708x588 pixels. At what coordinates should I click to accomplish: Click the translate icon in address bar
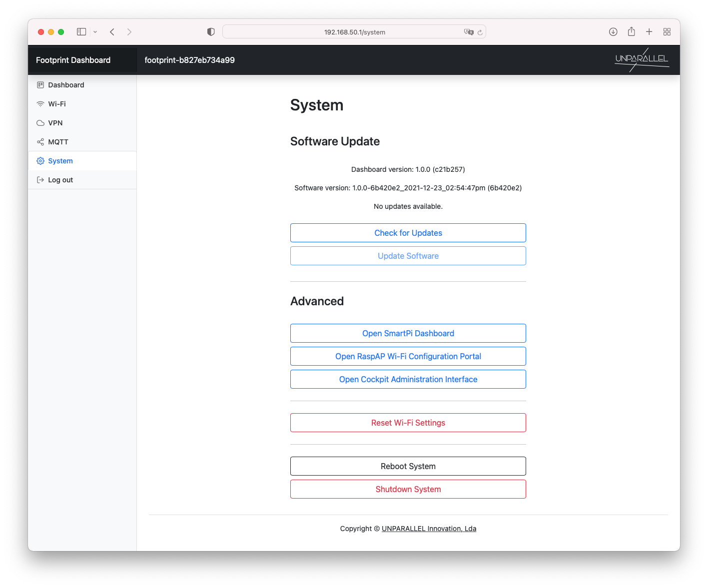click(469, 32)
